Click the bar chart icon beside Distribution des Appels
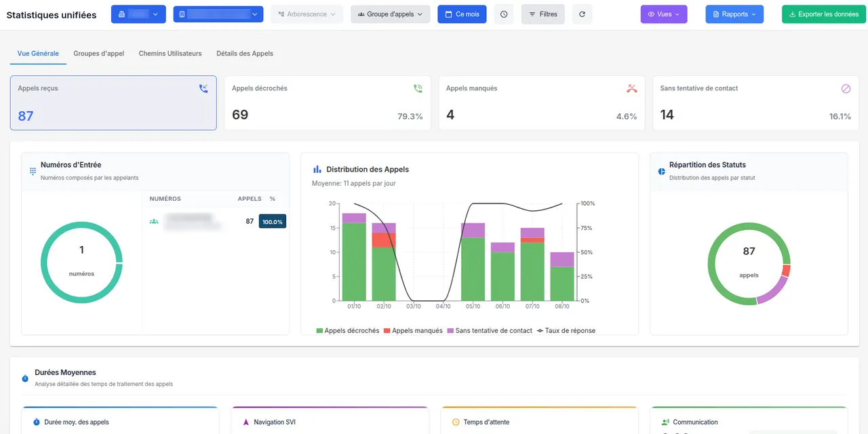Image resolution: width=868 pixels, height=434 pixels. point(317,170)
